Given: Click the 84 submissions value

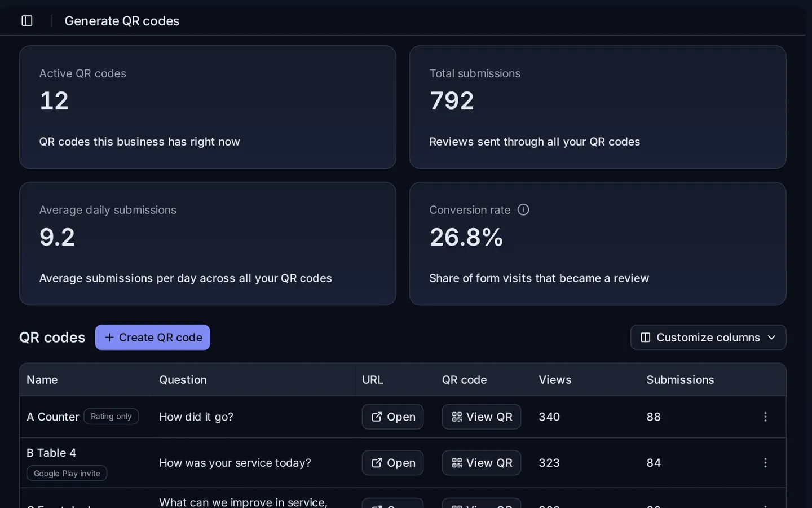Looking at the screenshot, I should pos(654,463).
